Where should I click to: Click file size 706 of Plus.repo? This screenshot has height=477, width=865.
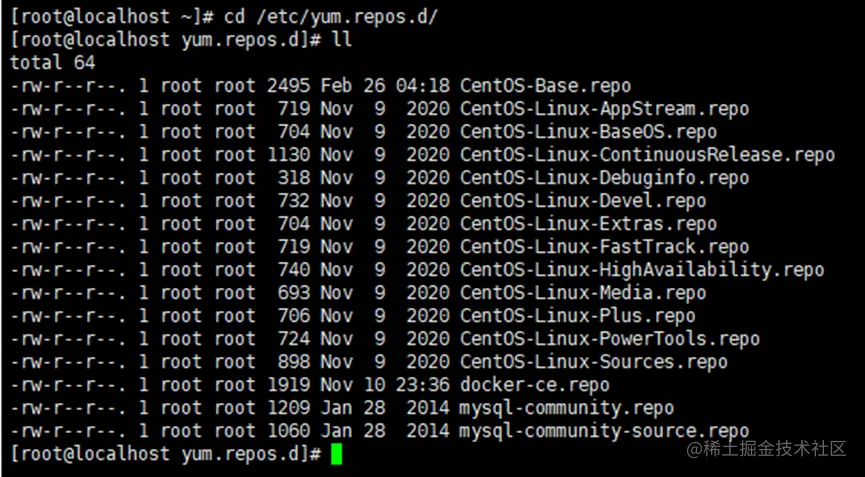point(294,316)
